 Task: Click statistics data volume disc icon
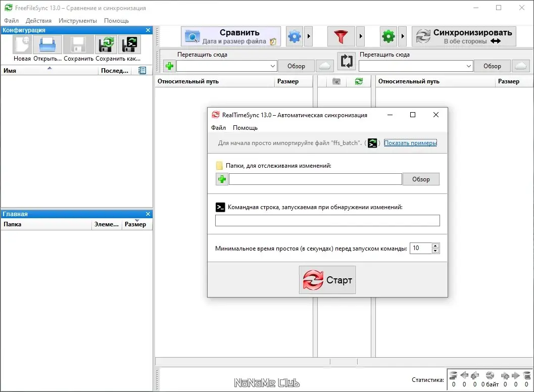[490, 375]
